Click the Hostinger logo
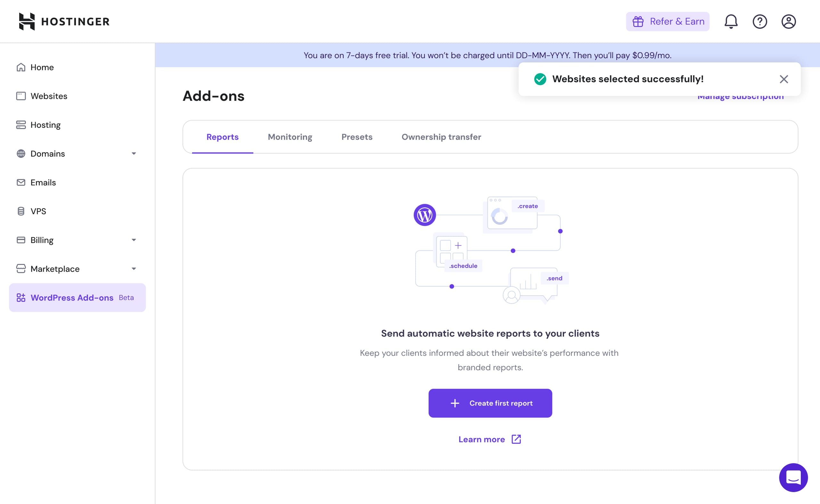 64,22
